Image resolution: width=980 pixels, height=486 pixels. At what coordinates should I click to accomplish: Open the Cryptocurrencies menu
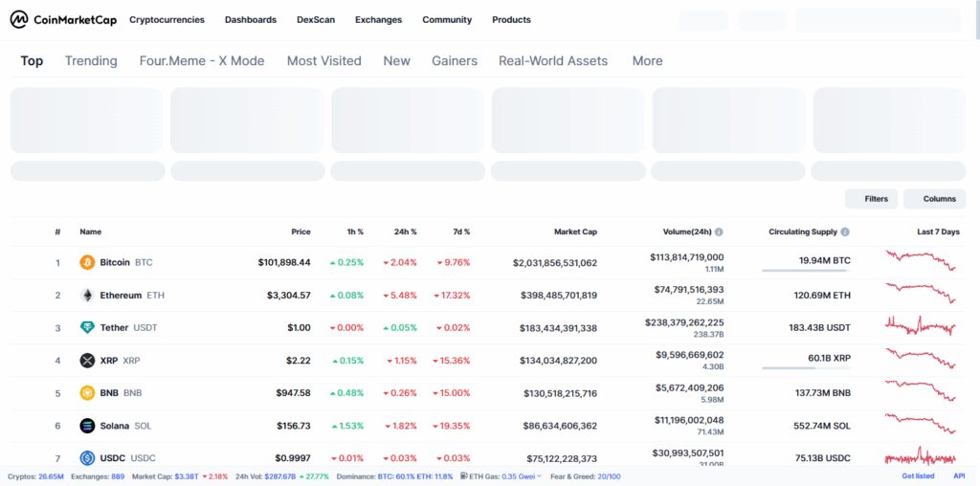pos(167,19)
